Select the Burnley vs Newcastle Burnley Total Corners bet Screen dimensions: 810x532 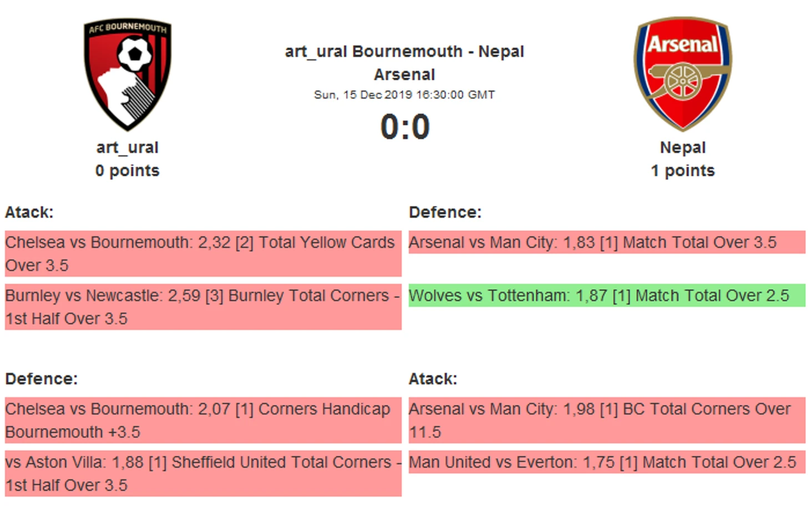point(202,307)
